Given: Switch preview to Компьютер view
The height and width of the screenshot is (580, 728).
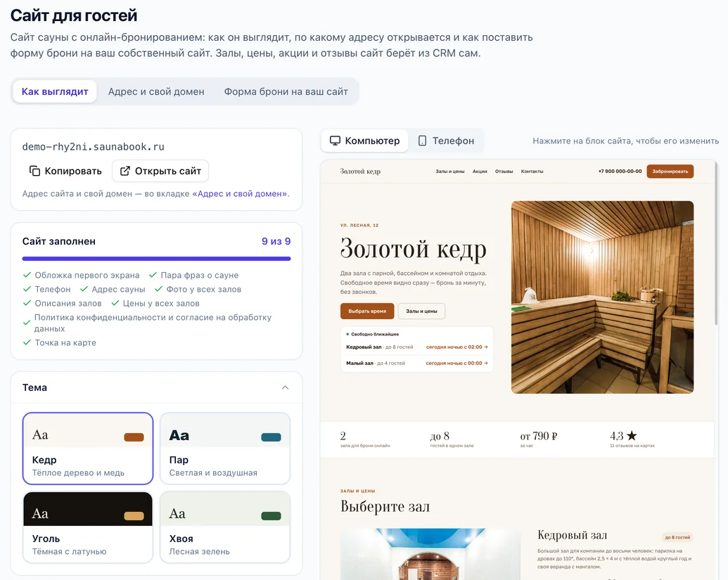Looking at the screenshot, I should [x=364, y=141].
